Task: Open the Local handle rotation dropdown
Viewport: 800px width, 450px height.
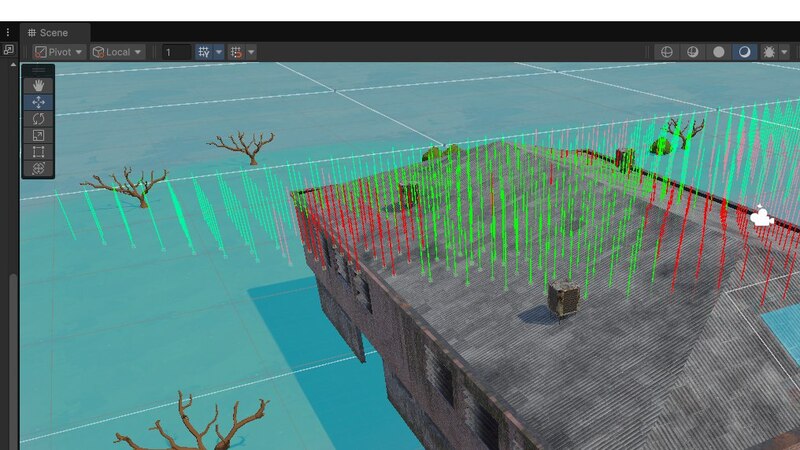Action: click(117, 52)
